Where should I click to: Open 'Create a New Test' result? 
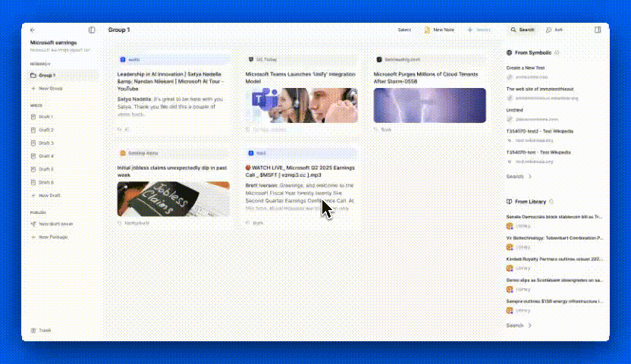pyautogui.click(x=526, y=68)
